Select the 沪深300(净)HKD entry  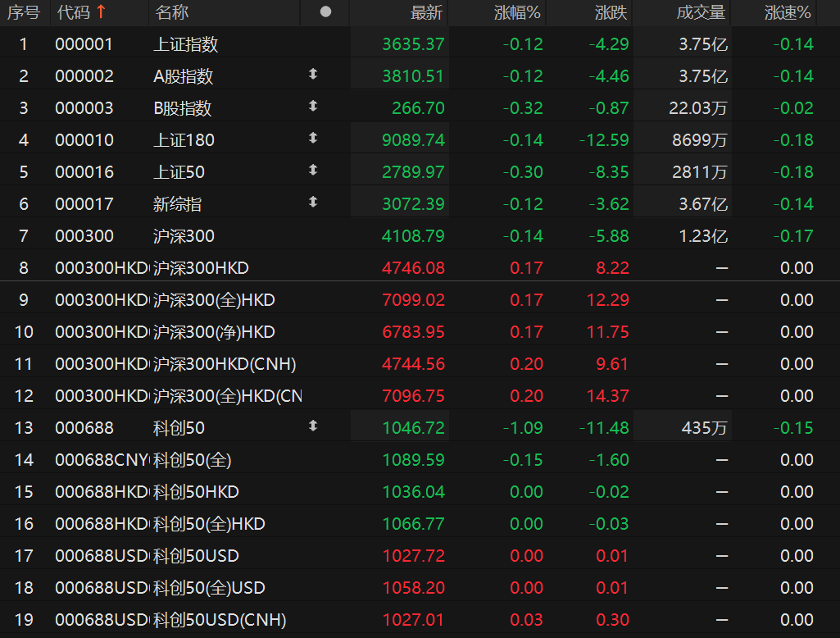point(214,332)
